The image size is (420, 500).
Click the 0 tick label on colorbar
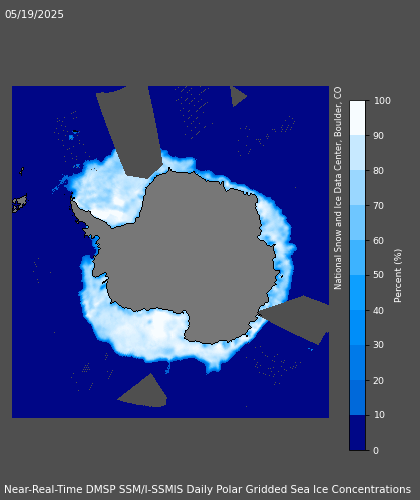click(x=376, y=451)
